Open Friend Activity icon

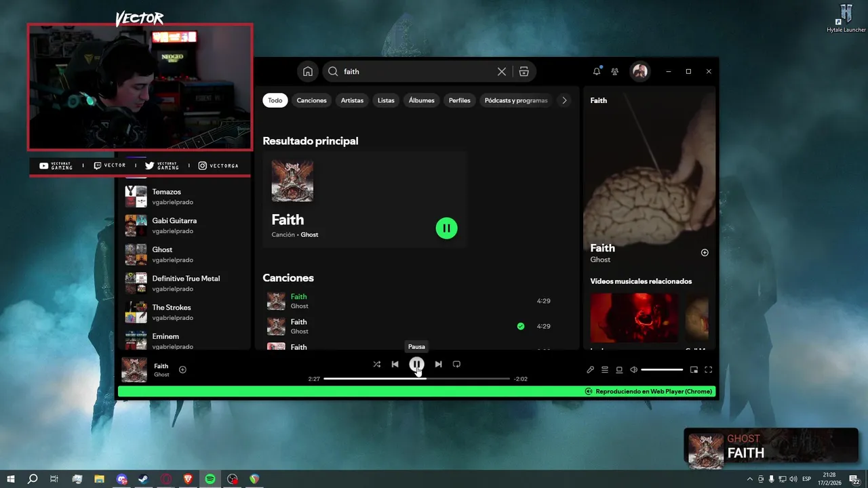(615, 71)
